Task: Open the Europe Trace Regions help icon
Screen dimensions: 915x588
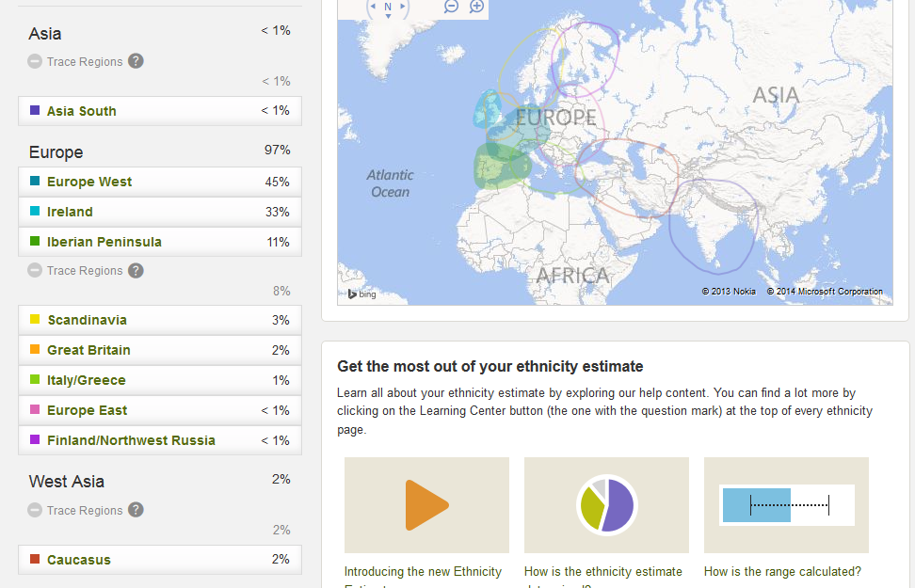Action: point(136,270)
